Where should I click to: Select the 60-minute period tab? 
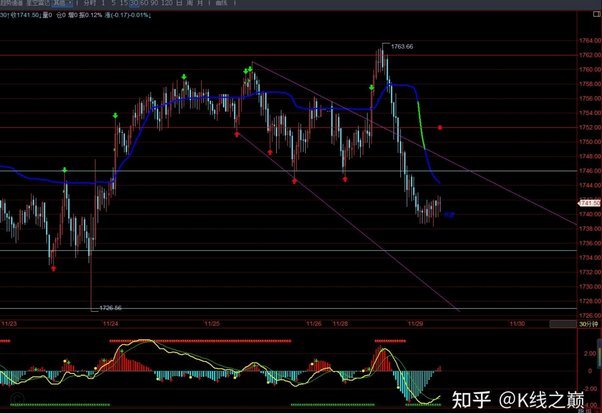144,3
